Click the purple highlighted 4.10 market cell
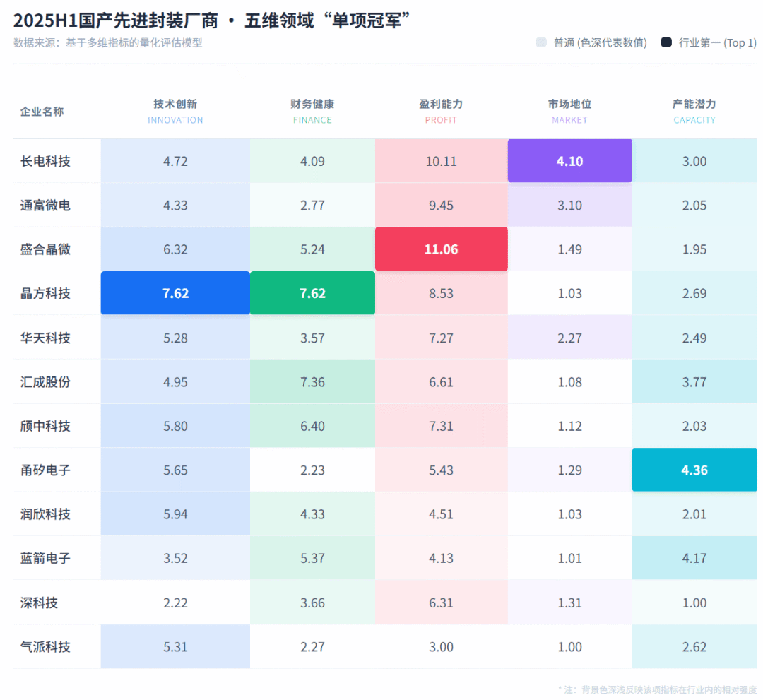 coord(570,161)
